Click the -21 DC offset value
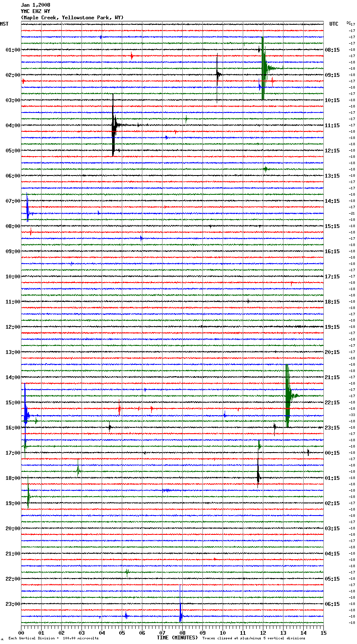Screen dimensions: 357x644 (x=352, y=214)
